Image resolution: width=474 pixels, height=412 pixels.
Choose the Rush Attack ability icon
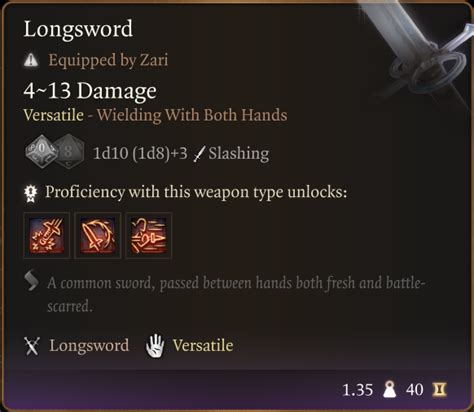(149, 235)
